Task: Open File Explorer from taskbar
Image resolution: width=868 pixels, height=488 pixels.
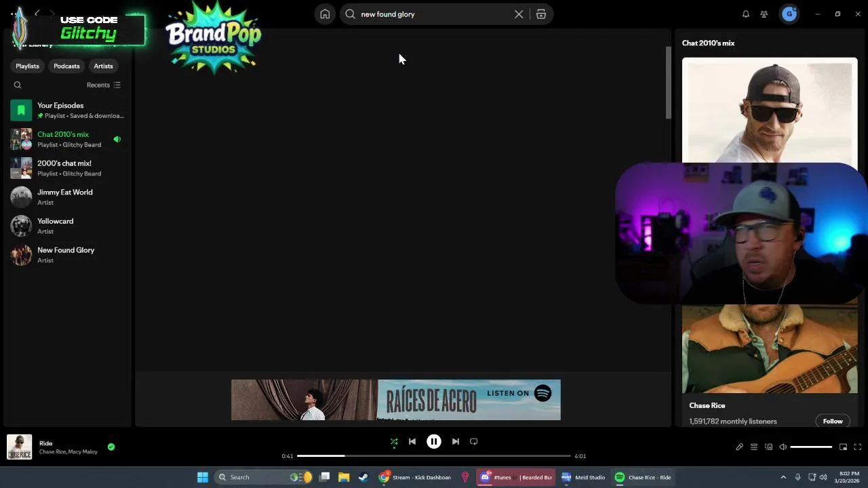Action: pyautogui.click(x=344, y=477)
